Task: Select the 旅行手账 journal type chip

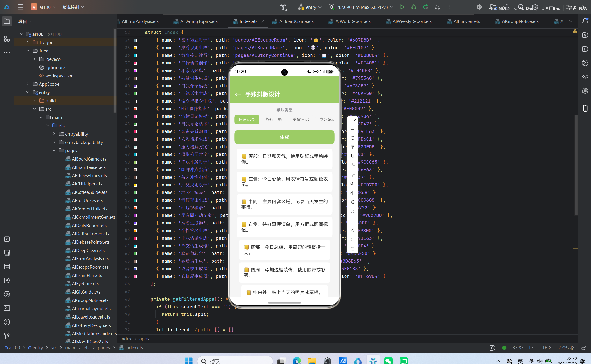Action: click(x=274, y=119)
